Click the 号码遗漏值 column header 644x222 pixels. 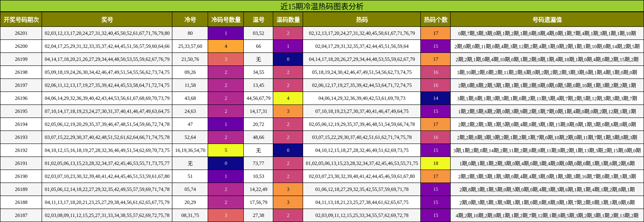click(x=547, y=20)
